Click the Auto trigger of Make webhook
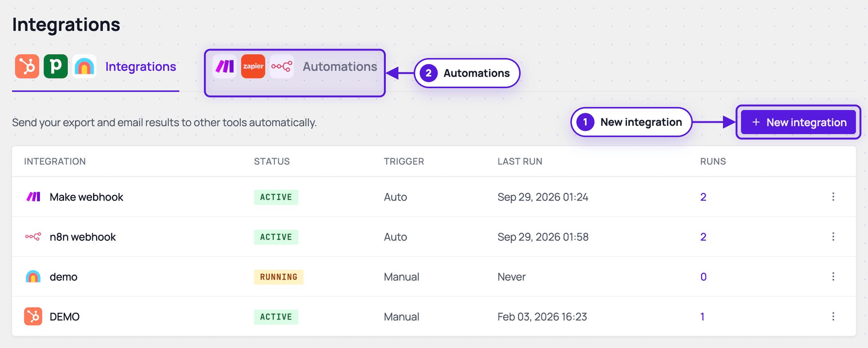 point(395,197)
